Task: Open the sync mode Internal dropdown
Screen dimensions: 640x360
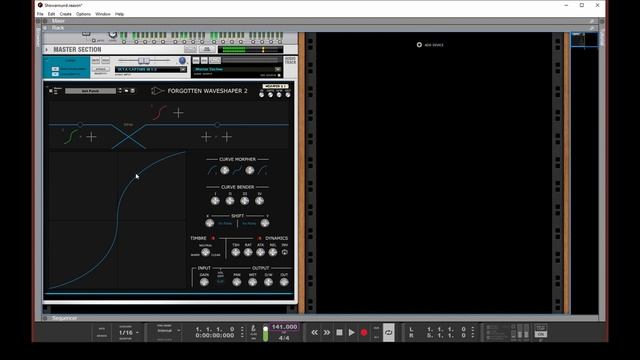Action: coord(168,331)
